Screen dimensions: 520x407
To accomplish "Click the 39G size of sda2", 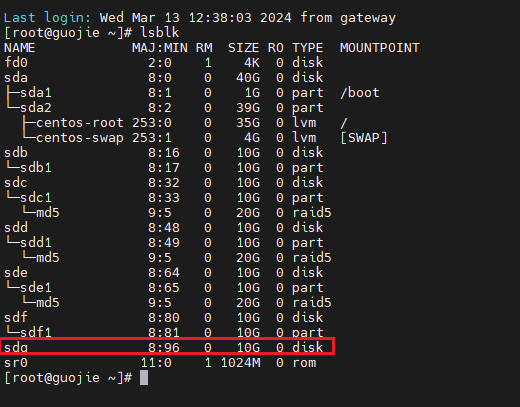I will pyautogui.click(x=248, y=108).
